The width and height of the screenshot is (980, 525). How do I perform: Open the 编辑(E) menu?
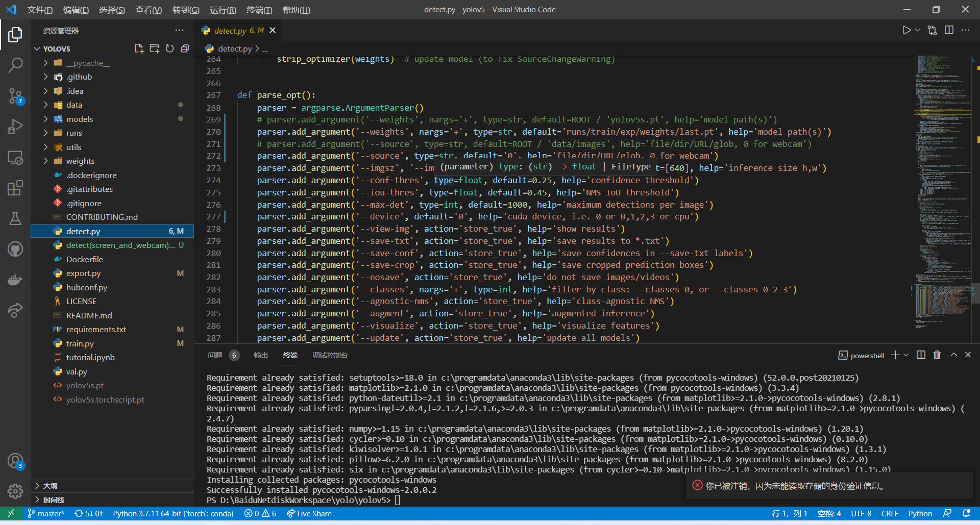[x=76, y=10]
